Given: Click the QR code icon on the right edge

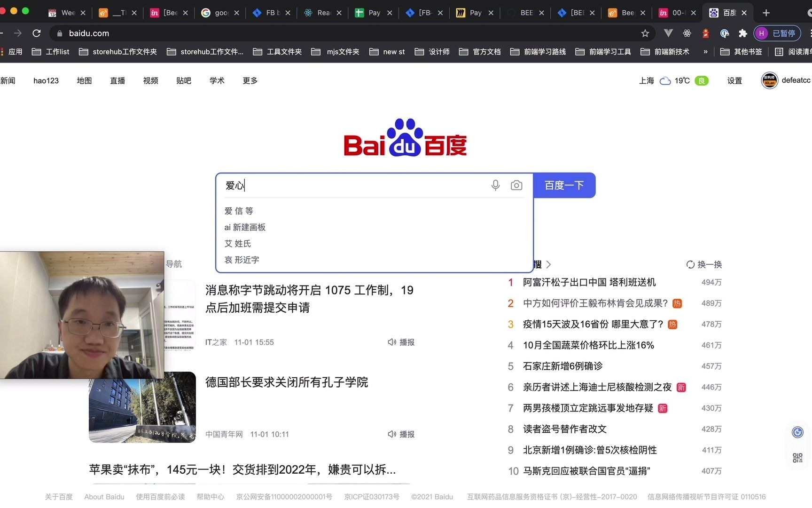Looking at the screenshot, I should tap(797, 458).
